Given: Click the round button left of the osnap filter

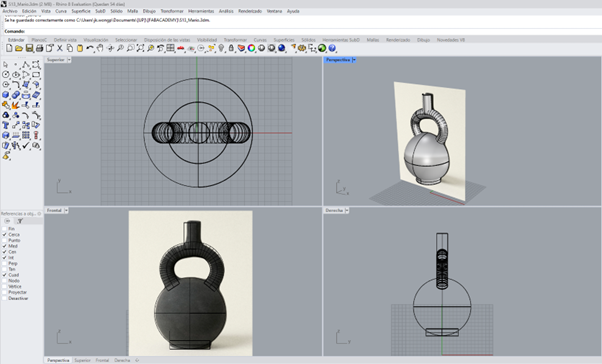Looking at the screenshot, I should pos(7,221).
